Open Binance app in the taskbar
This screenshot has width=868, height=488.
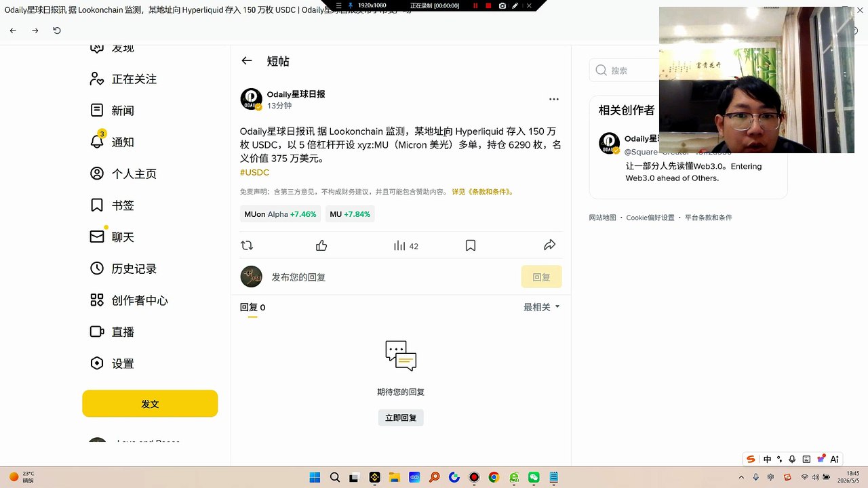pyautogui.click(x=375, y=477)
